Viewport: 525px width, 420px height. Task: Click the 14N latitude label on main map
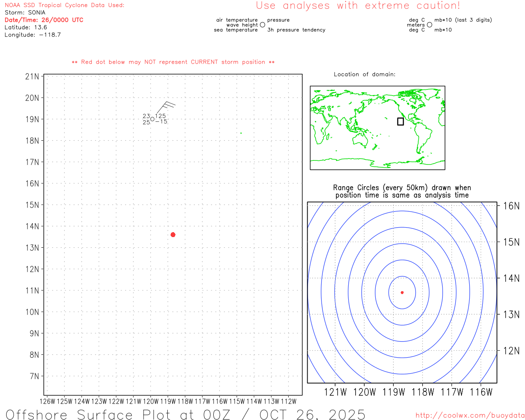32,226
